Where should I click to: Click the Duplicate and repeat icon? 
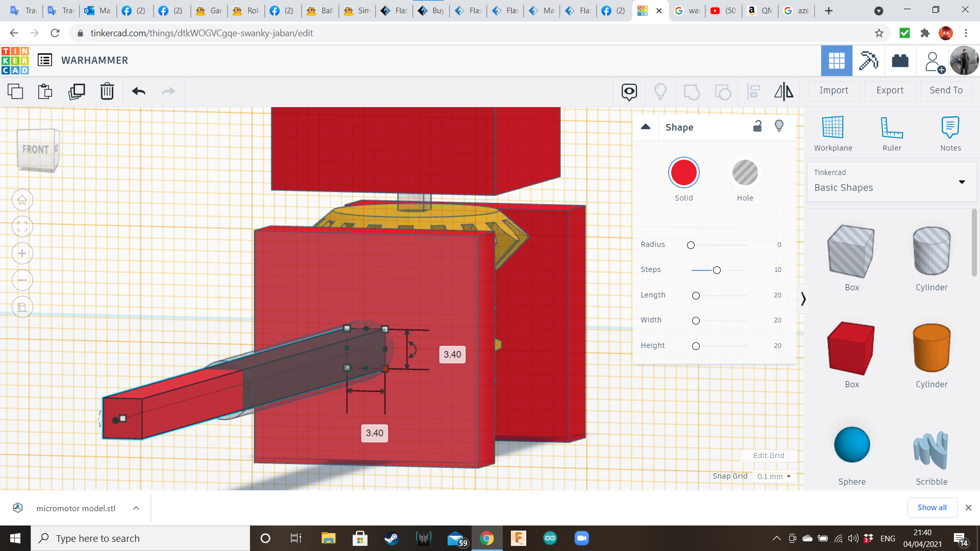(77, 91)
